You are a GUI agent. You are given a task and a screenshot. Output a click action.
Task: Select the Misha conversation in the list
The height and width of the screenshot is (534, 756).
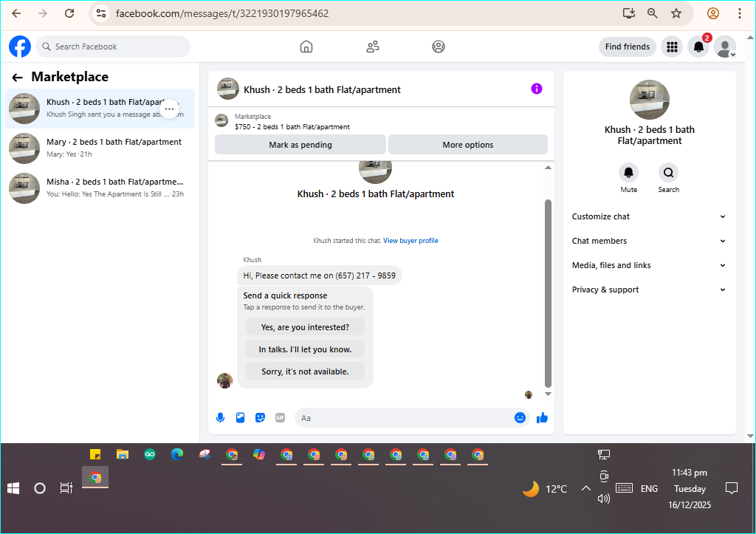(x=100, y=188)
